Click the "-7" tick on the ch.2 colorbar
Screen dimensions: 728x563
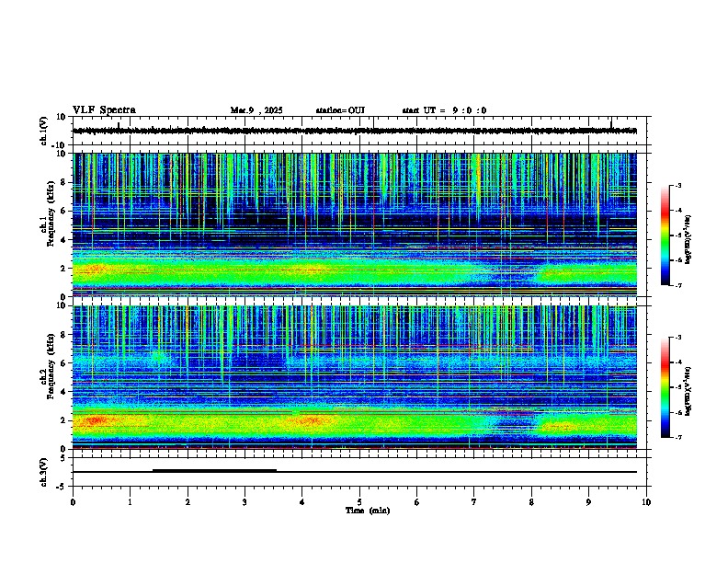tap(678, 437)
